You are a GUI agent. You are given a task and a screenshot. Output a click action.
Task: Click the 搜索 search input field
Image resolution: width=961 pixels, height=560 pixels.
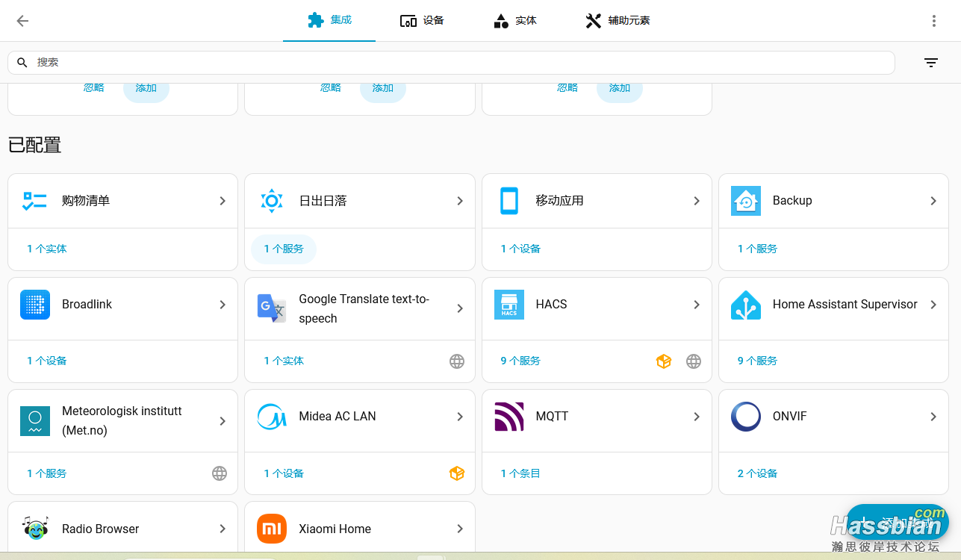pos(448,63)
